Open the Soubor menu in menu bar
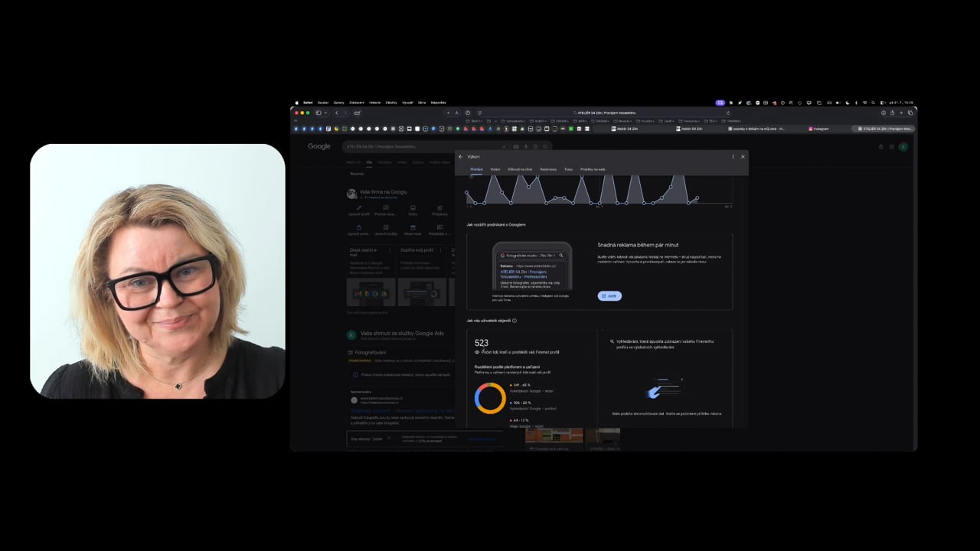Screen dimensions: 980x551 point(323,103)
